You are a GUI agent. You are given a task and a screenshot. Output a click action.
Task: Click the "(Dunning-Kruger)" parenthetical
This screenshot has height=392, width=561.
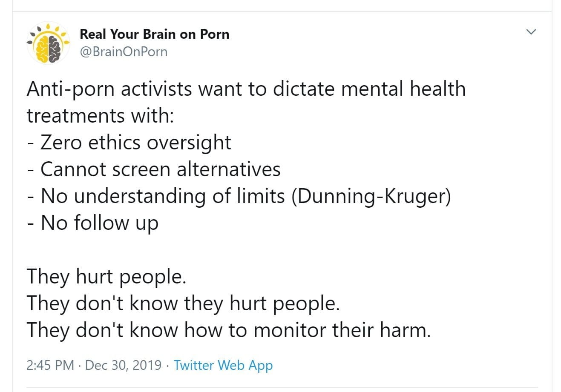tap(371, 196)
